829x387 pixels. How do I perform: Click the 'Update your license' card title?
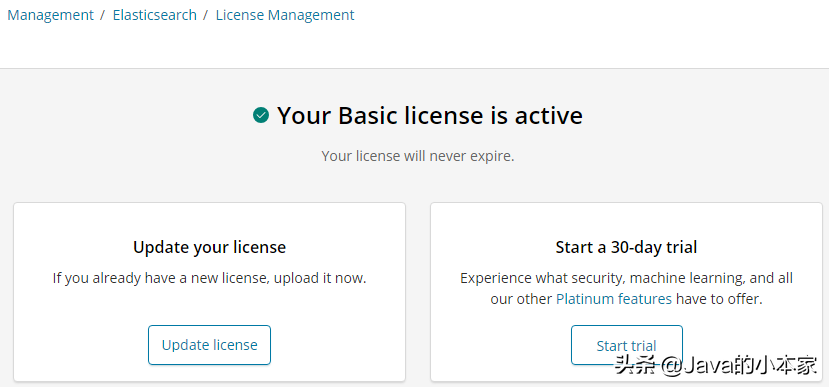209,247
